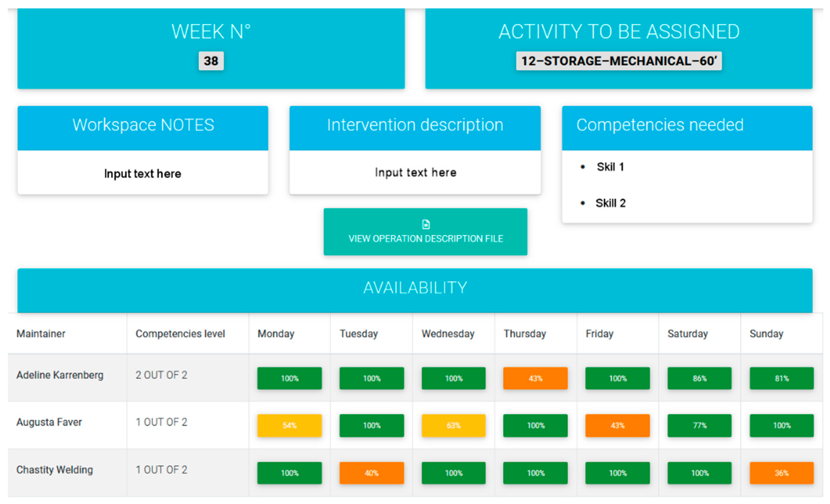The width and height of the screenshot is (830, 504).
Task: Select Adeline Karrenberg's 86% Saturday availability
Action: click(699, 378)
